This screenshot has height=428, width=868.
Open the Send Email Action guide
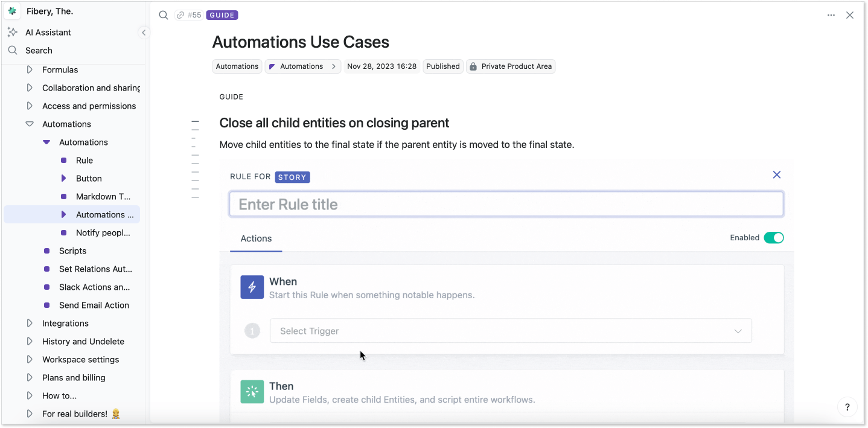(94, 305)
